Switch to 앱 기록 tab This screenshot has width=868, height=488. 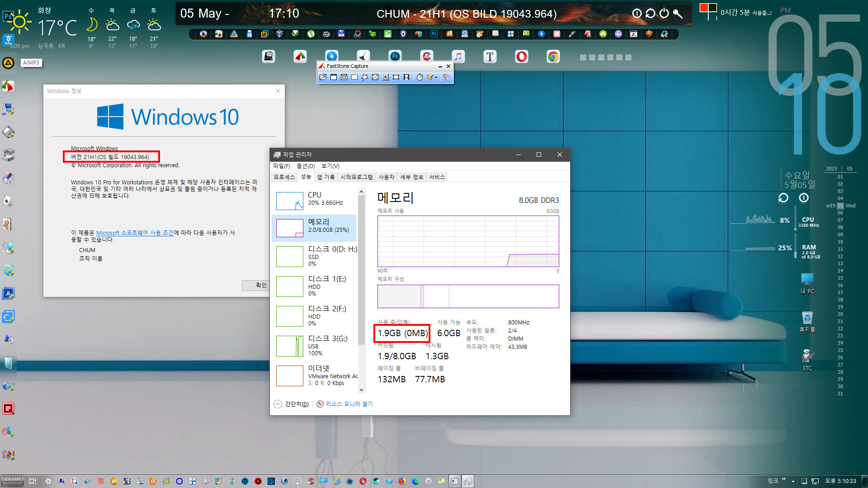(x=326, y=177)
